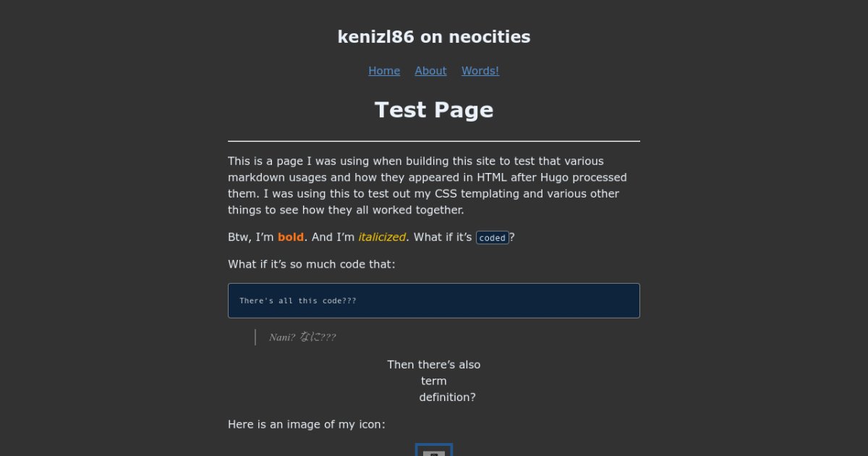The height and width of the screenshot is (456, 868).
Task: Click 'Here is an image of my icon' text
Action: pos(307,425)
